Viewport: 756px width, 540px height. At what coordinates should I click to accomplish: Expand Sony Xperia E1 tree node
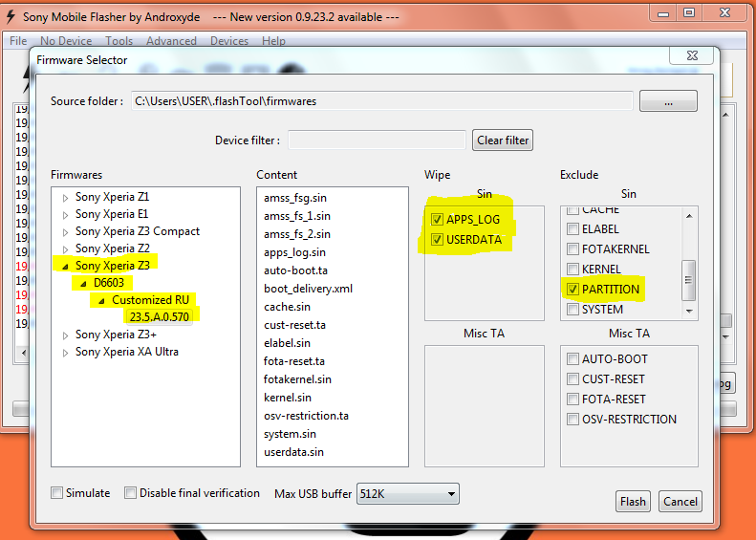pyautogui.click(x=65, y=215)
